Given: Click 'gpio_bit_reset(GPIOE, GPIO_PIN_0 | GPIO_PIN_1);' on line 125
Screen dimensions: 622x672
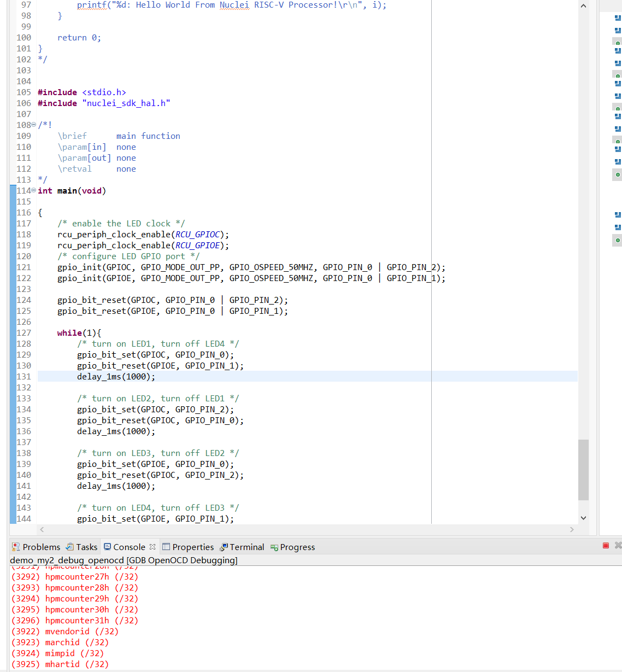Looking at the screenshot, I should [x=173, y=311].
